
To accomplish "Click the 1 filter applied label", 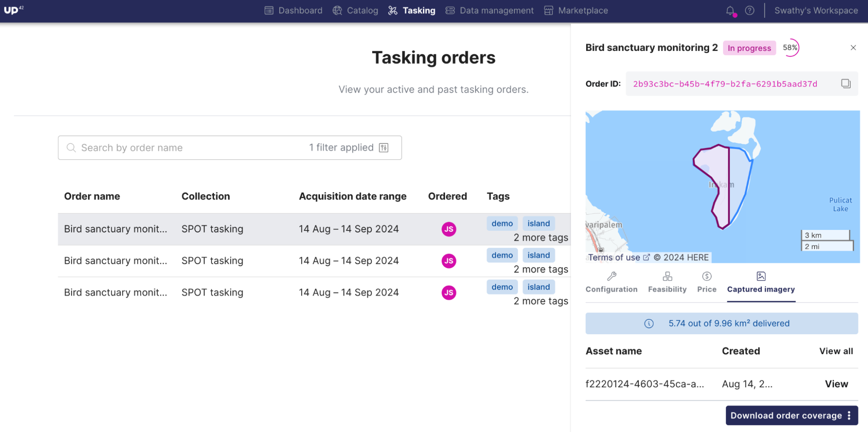I will (341, 148).
